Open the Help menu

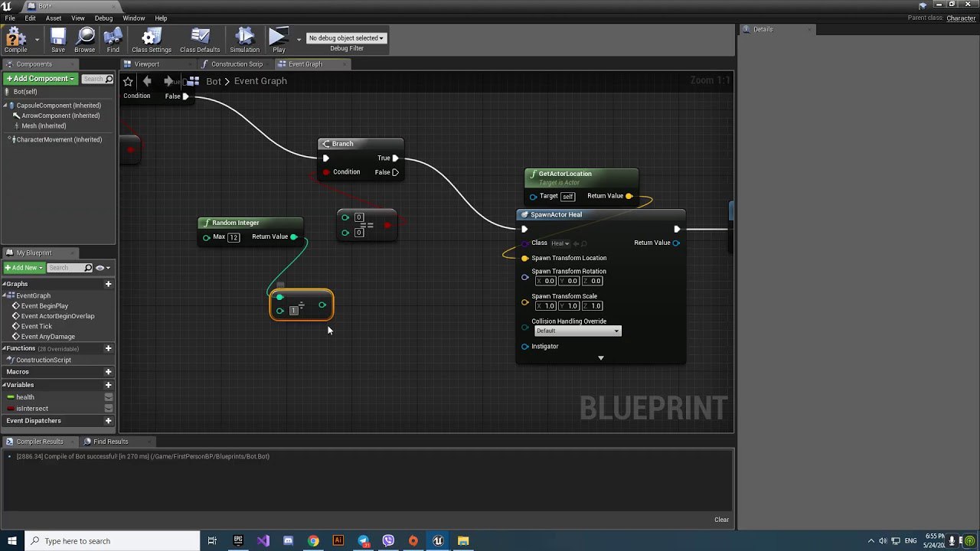point(161,18)
